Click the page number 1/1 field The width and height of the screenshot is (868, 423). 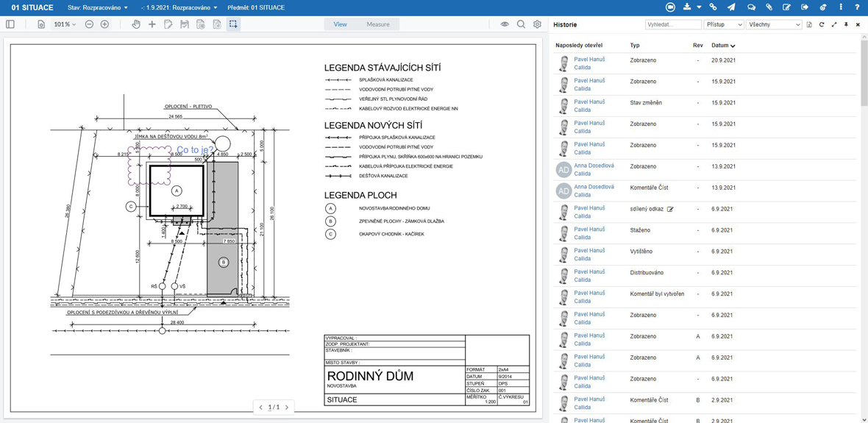pyautogui.click(x=274, y=408)
